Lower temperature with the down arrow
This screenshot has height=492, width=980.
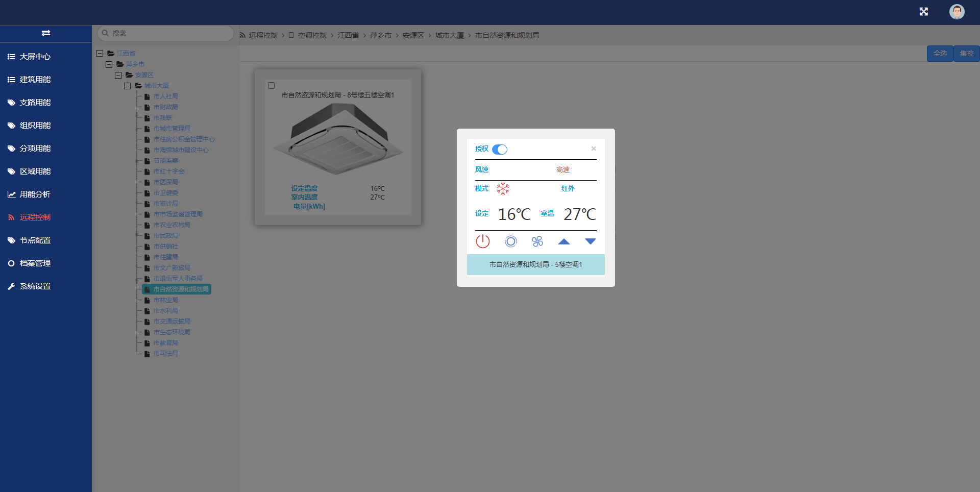click(x=590, y=241)
